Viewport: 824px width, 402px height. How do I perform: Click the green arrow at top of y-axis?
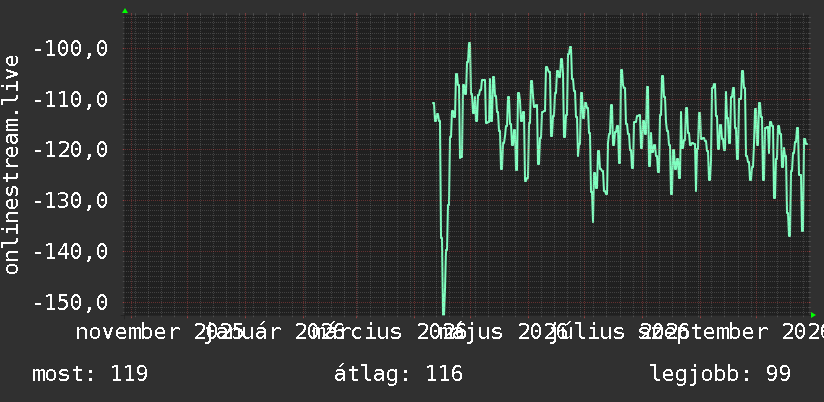click(x=125, y=11)
